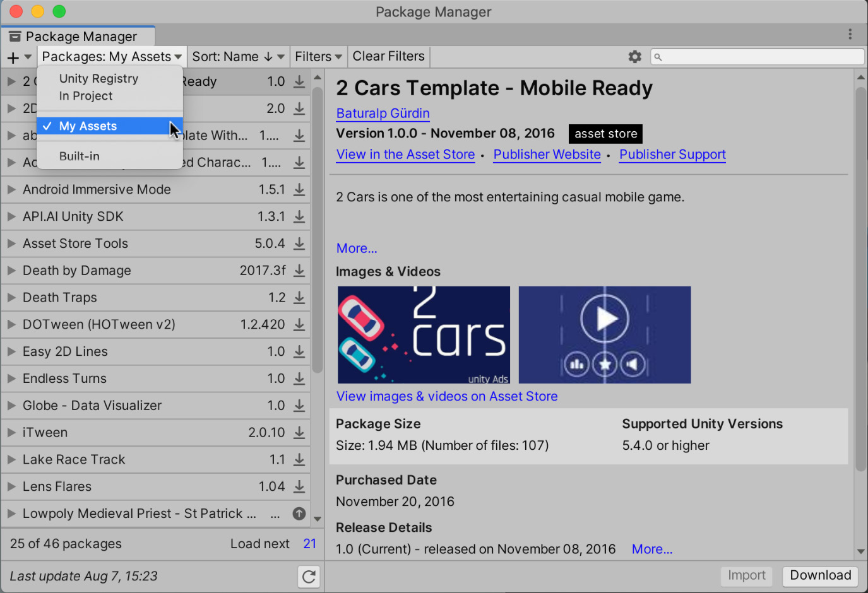
Task: Click the Download button
Action: click(821, 576)
